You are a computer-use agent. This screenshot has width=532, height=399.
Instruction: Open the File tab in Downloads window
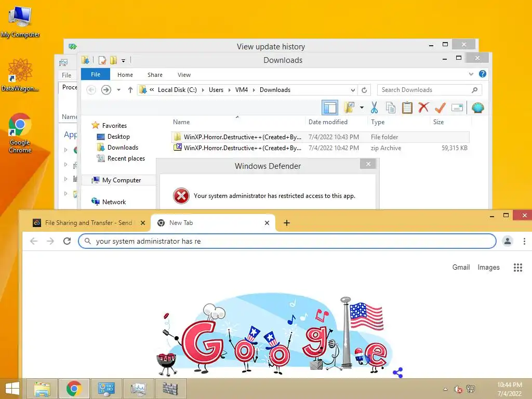point(96,74)
